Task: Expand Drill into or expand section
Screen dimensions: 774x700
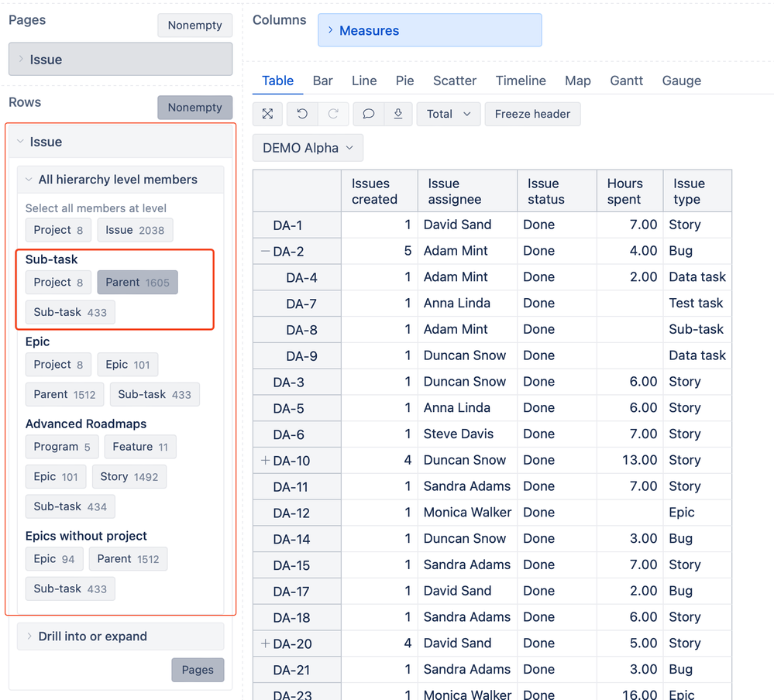Action: 120,637
